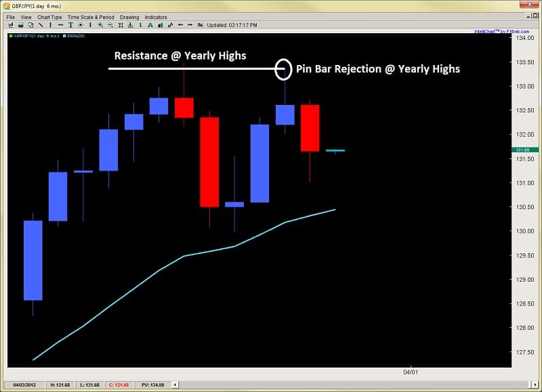Zoom out with the magnifier minus icon
This screenshot has width=542, height=392.
110,25
